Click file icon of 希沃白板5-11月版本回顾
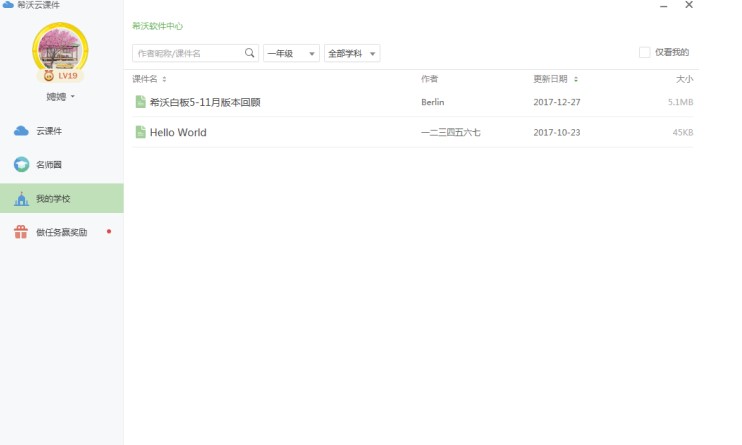The width and height of the screenshot is (742, 445). tap(140, 102)
